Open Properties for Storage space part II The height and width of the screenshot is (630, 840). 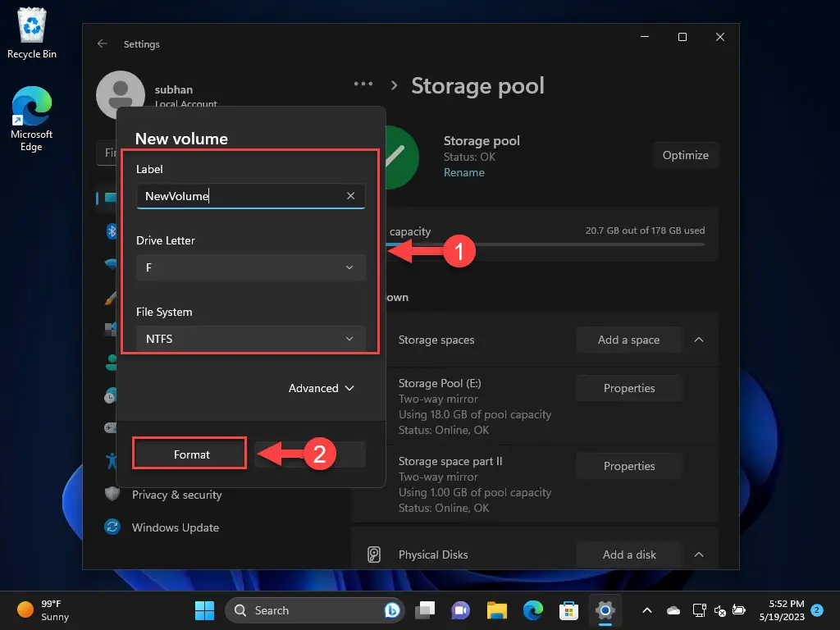(x=629, y=466)
